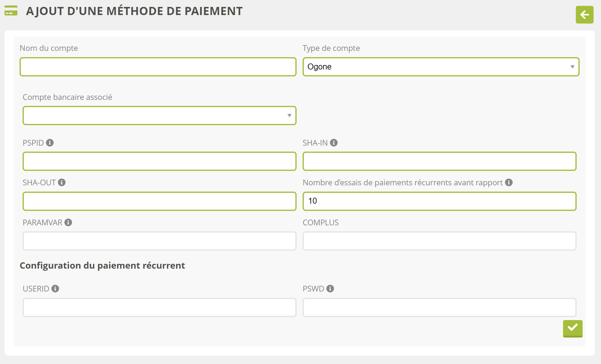Expand the Compte bancaire associé dropdown
The image size is (601, 364).
[x=159, y=116]
